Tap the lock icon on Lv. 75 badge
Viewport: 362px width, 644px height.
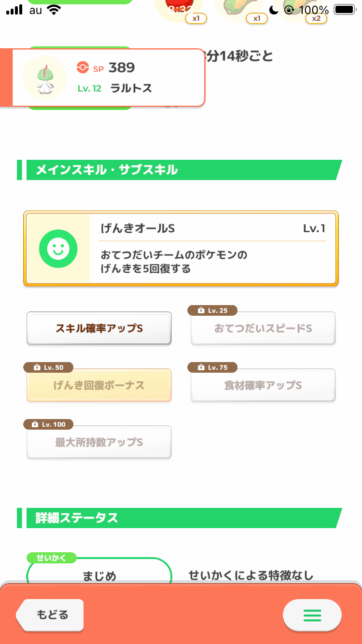pyautogui.click(x=201, y=367)
